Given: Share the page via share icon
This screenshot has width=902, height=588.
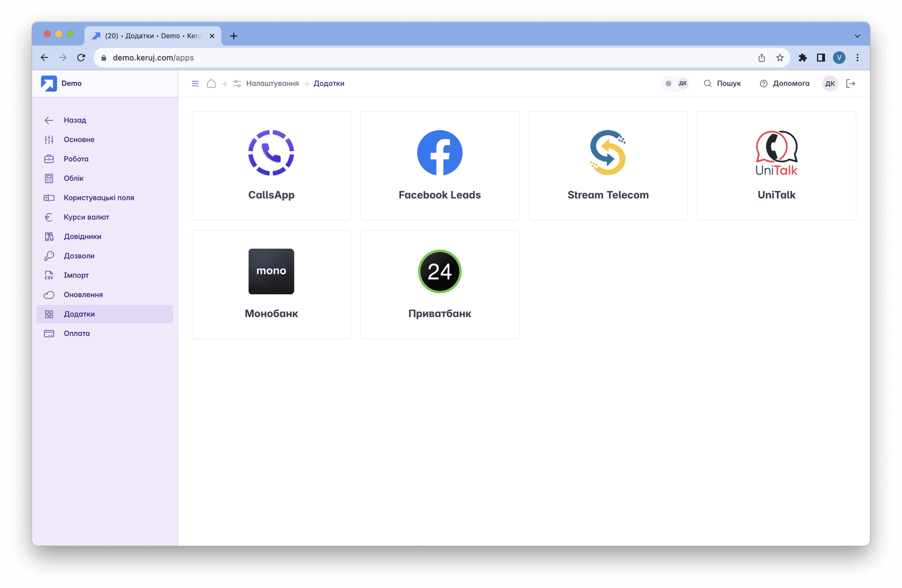Looking at the screenshot, I should tap(762, 58).
